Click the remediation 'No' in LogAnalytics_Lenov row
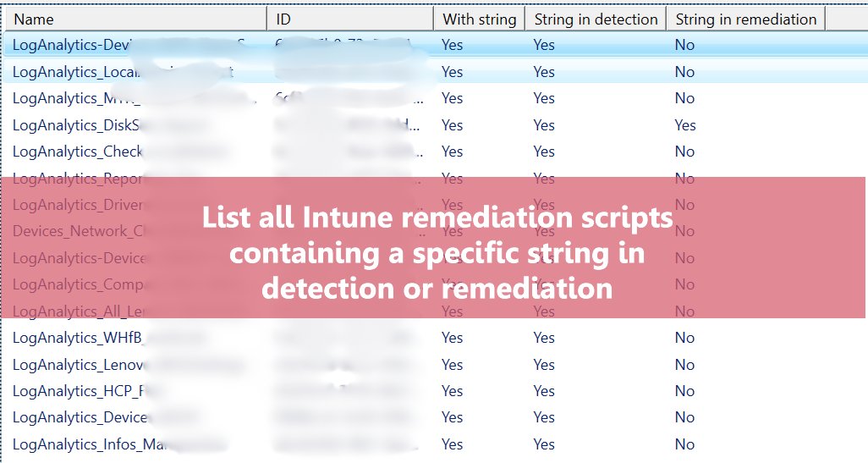 point(684,365)
